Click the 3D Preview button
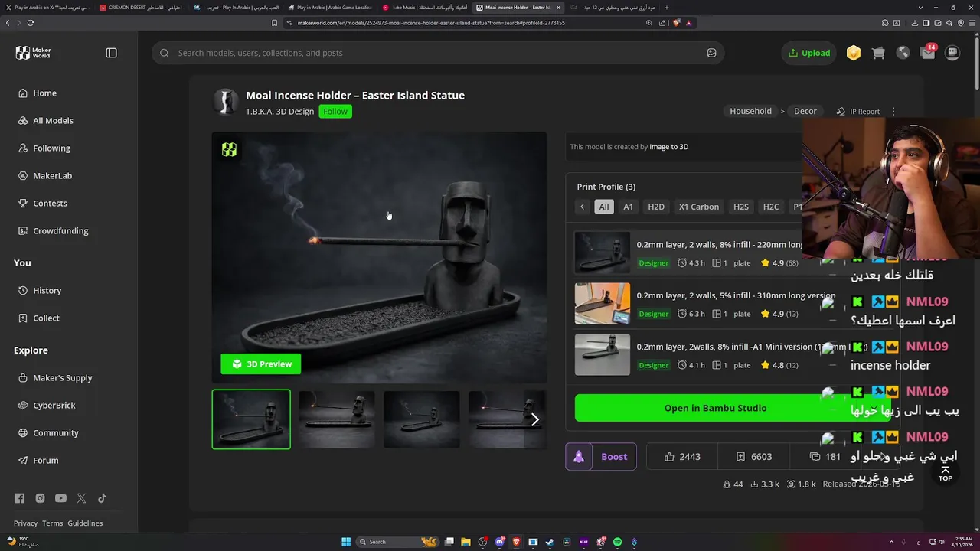The height and width of the screenshot is (551, 980). point(261,364)
